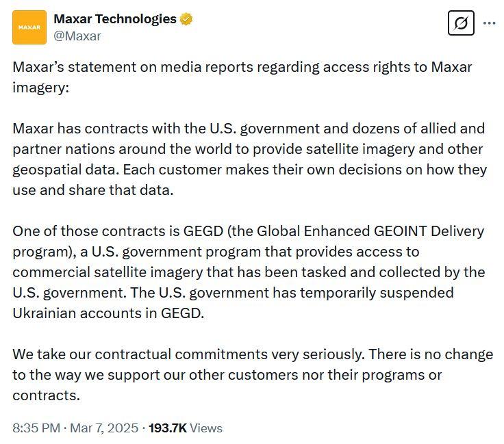Open the three-dot more options menu

pos(489,23)
